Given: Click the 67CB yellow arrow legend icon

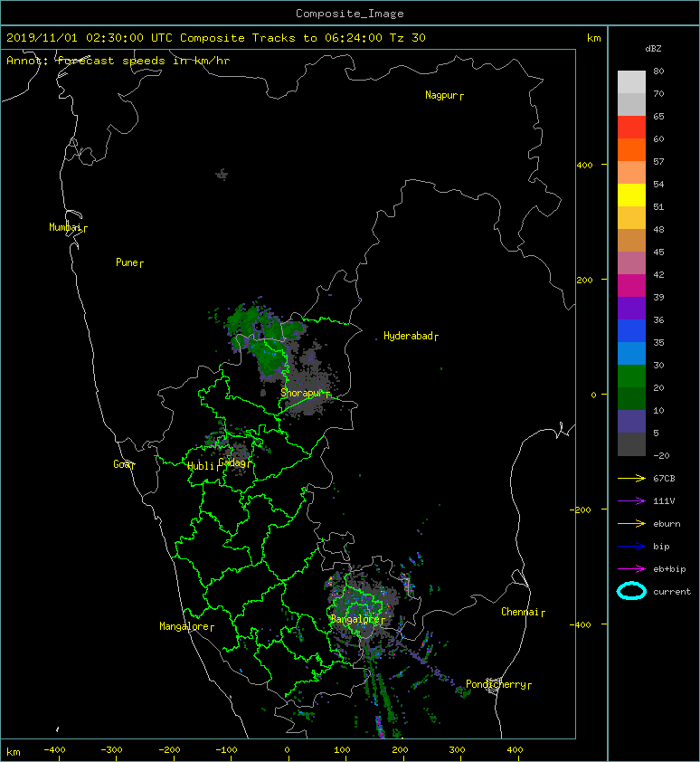Looking at the screenshot, I should click(631, 478).
